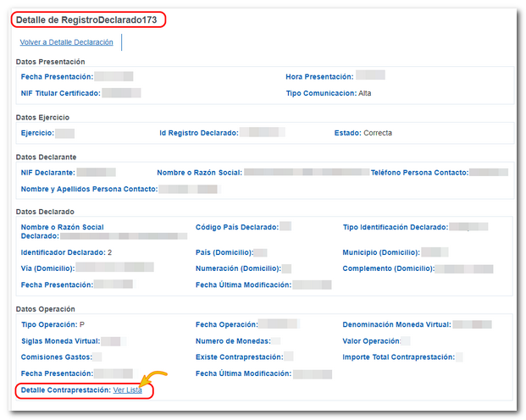Click the NIF Titular Certificado label

60,93
